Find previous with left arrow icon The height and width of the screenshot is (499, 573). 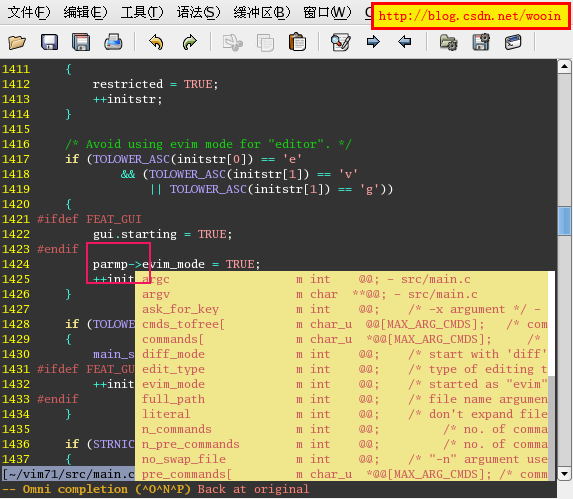(405, 42)
